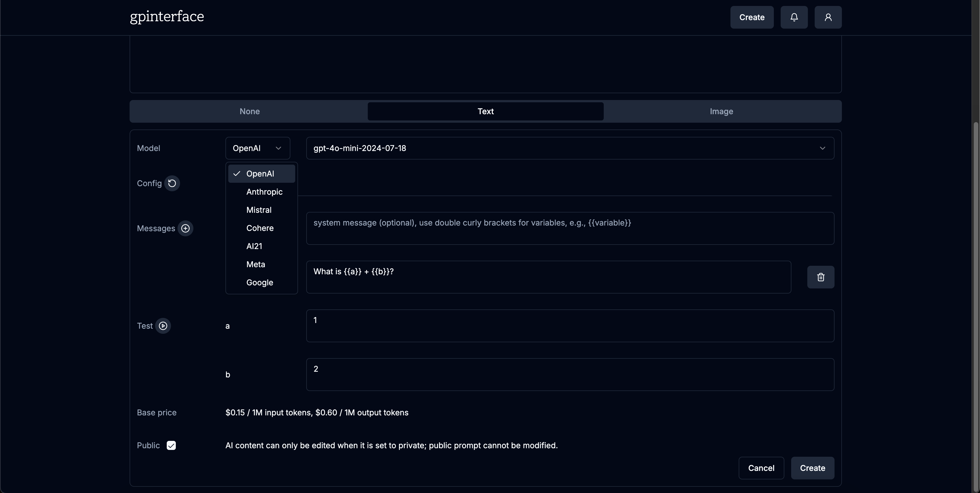Click the notifications bell icon
The height and width of the screenshot is (493, 980).
coord(794,17)
